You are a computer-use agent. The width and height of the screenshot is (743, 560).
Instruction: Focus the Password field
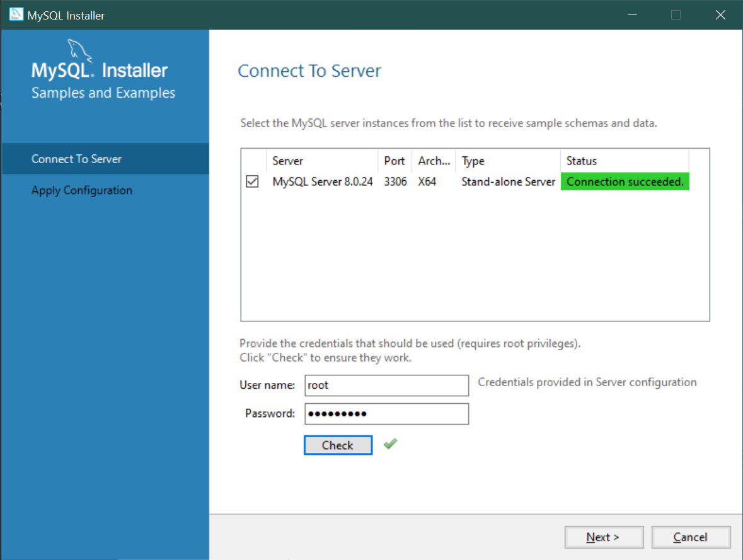tap(387, 414)
